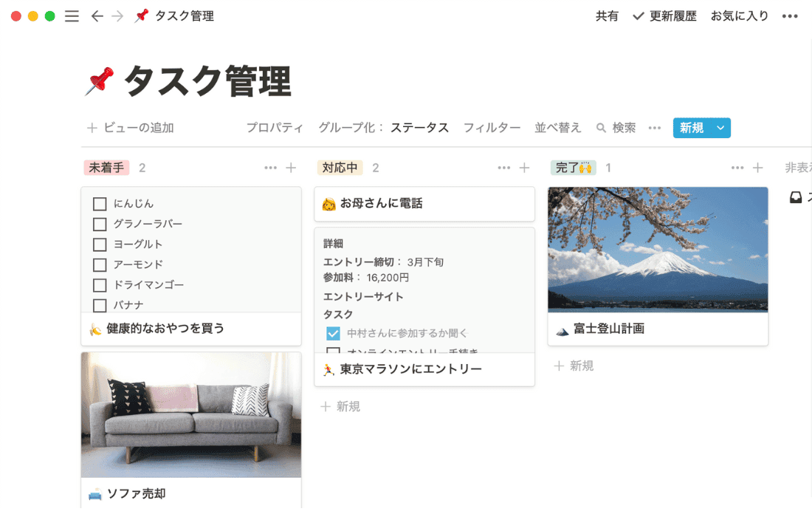
Task: Click the blue 新規 button
Action: point(692,128)
